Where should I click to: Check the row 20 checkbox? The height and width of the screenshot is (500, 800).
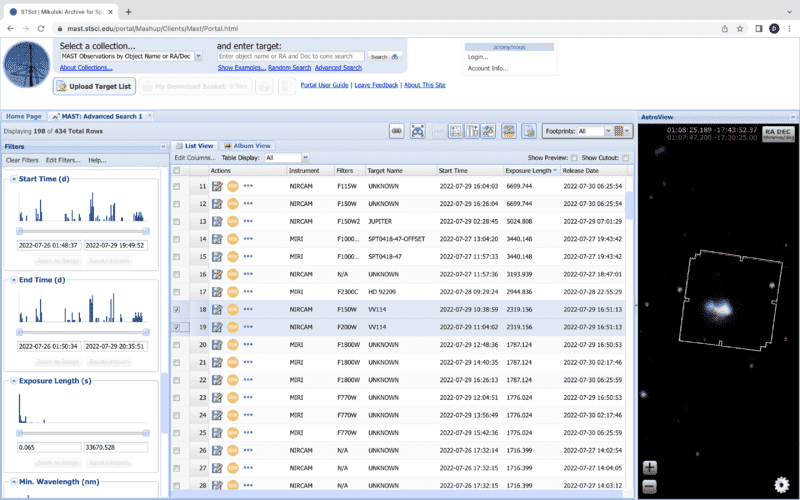coord(177,345)
